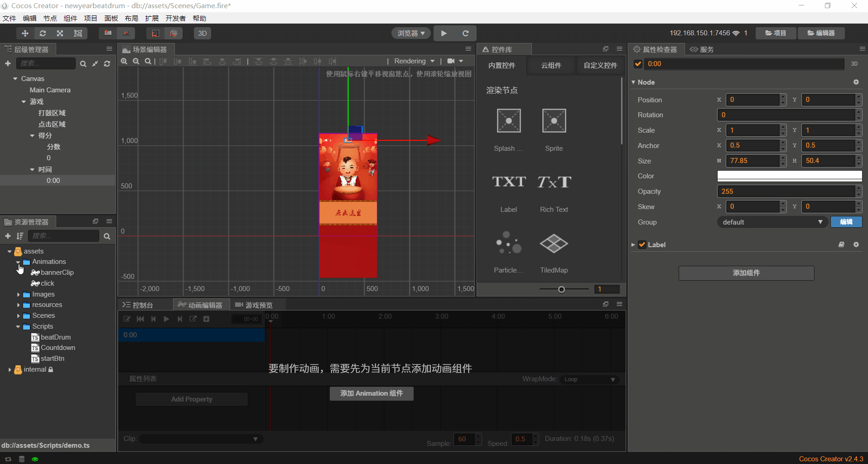Select the move transform tool
Screen dimensions: 868x464
[x=25, y=33]
